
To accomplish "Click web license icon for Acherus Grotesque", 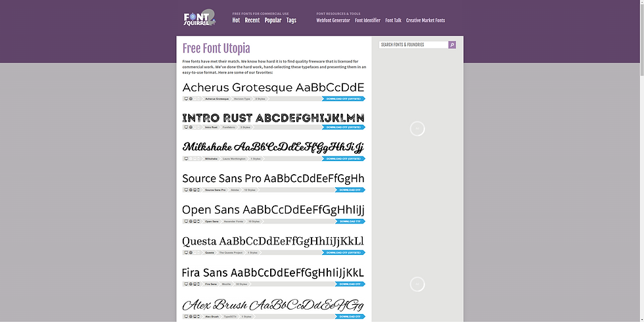I will coord(191,99).
